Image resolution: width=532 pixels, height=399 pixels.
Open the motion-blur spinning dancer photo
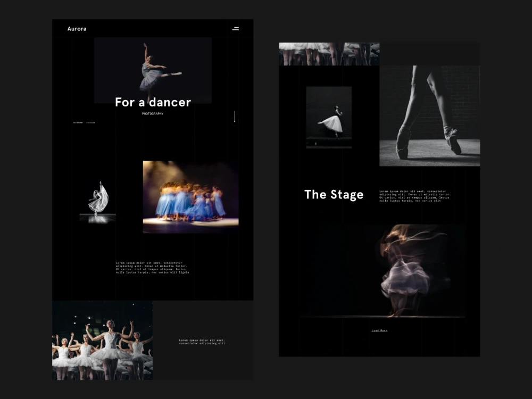coord(384,271)
